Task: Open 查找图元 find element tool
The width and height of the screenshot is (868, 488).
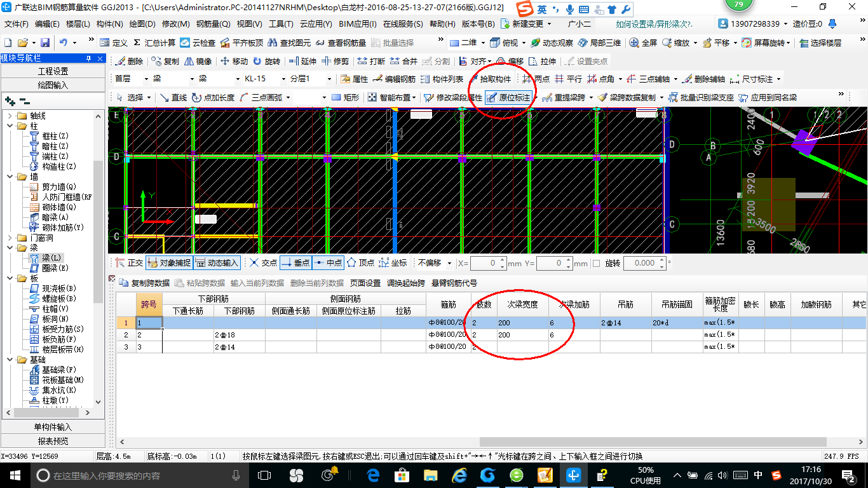Action: coord(290,43)
